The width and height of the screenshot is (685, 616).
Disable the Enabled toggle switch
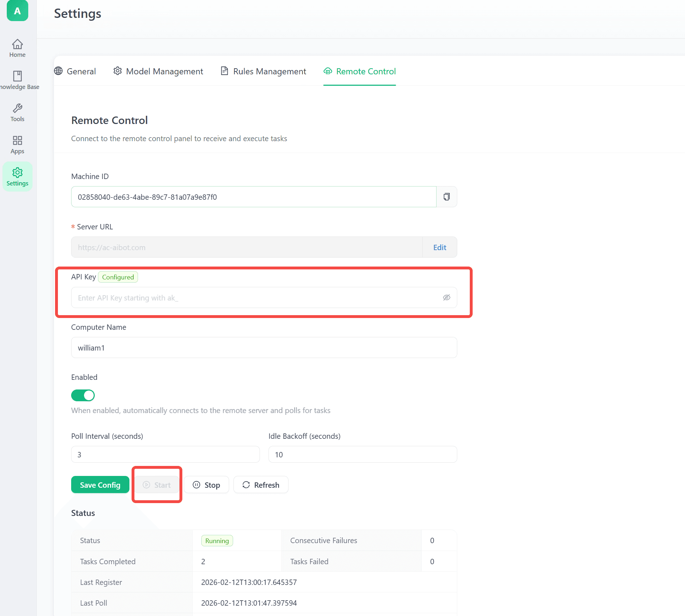point(83,396)
